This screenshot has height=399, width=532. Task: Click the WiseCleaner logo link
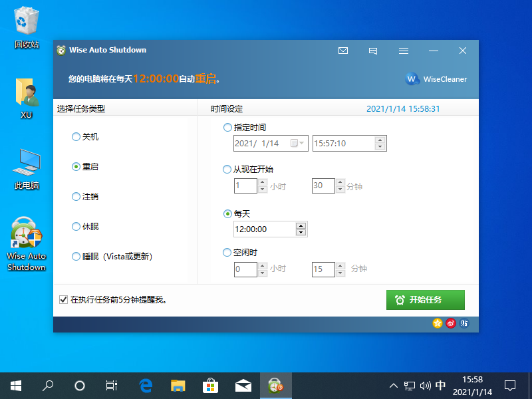click(x=436, y=79)
